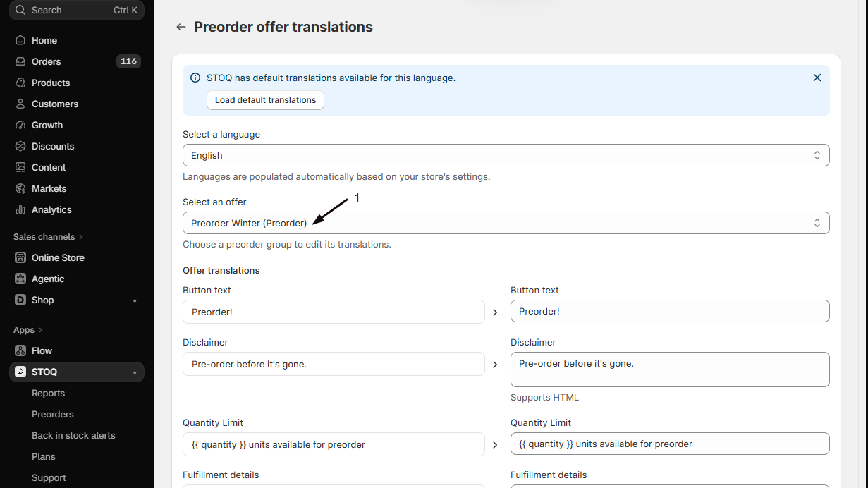This screenshot has width=868, height=488.
Task: Copy Quantity Limit text using its arrow
Action: pos(495,444)
